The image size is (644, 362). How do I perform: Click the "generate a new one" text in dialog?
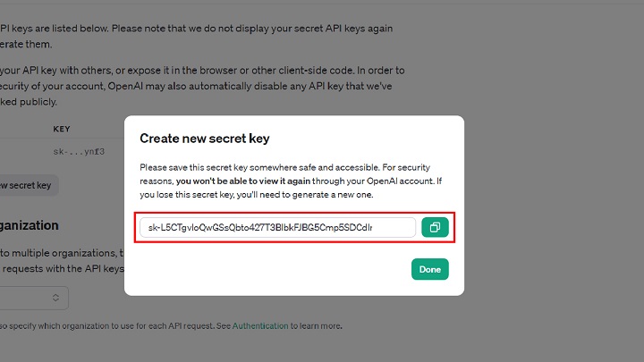pyautogui.click(x=341, y=194)
